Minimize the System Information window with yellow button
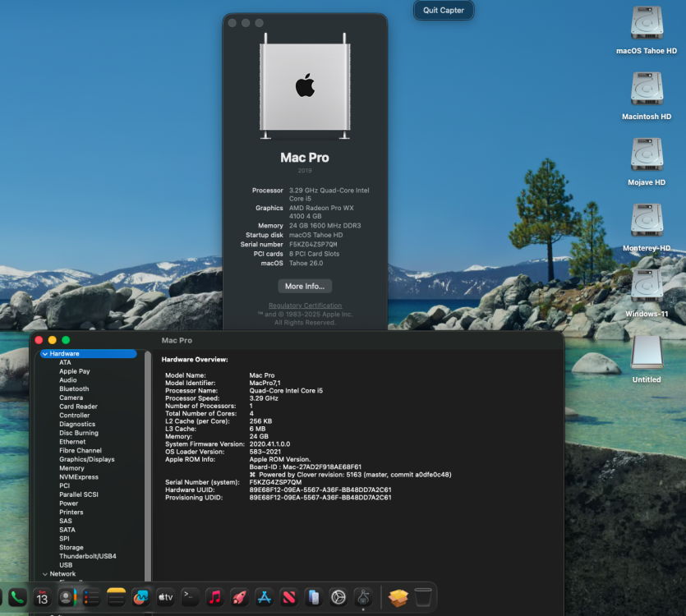Image resolution: width=686 pixels, height=616 pixels. (x=52, y=340)
